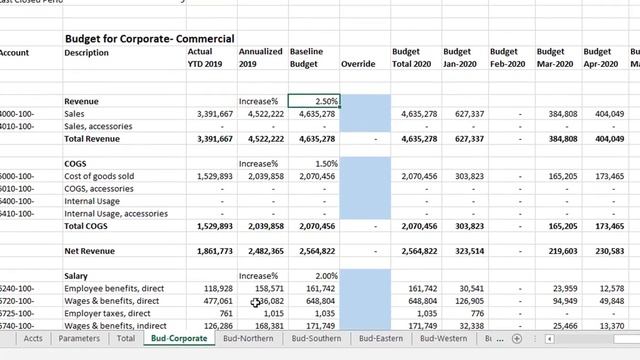Select the 'Account' column header
The height and width of the screenshot is (360, 640).
click(14, 53)
